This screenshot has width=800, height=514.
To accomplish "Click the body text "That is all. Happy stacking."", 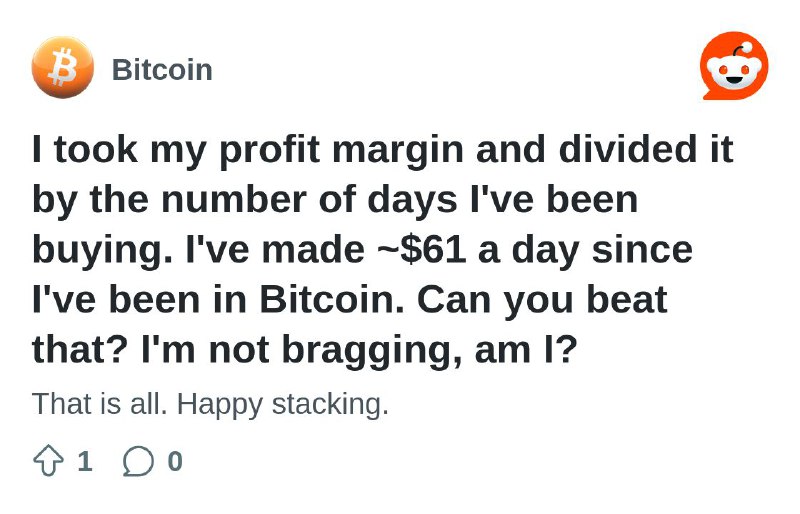I will pos(210,404).
